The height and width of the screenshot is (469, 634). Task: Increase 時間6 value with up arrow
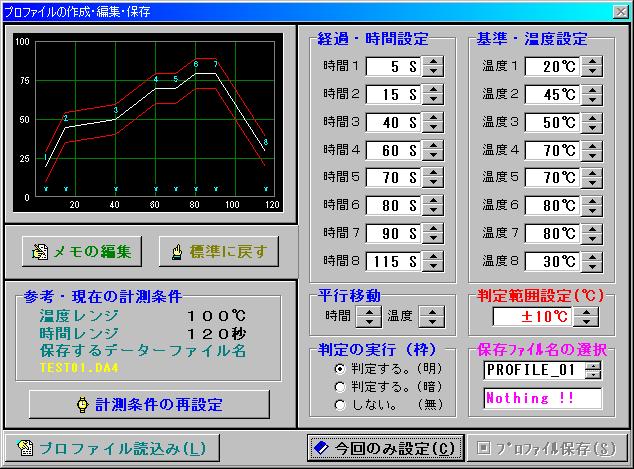click(433, 201)
